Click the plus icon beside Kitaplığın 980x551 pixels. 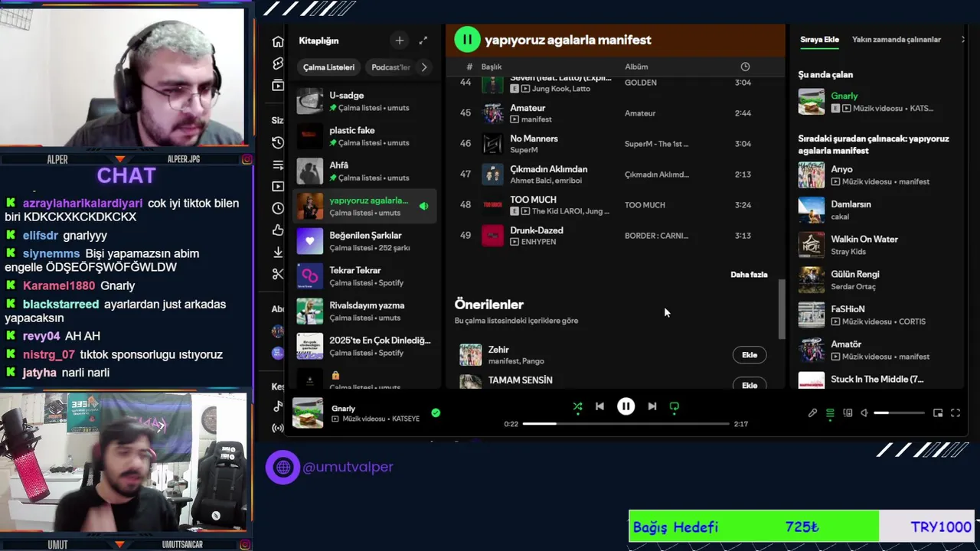click(x=399, y=41)
